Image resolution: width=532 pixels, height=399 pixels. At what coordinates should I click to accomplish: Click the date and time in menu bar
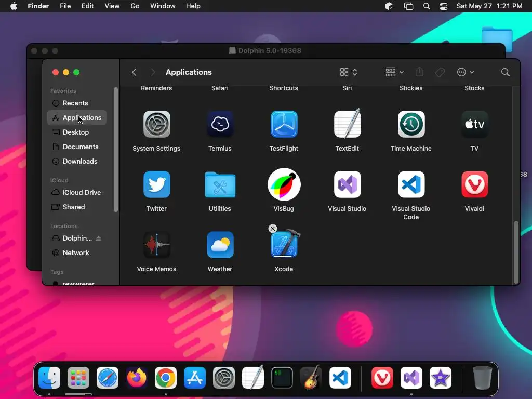[489, 6]
